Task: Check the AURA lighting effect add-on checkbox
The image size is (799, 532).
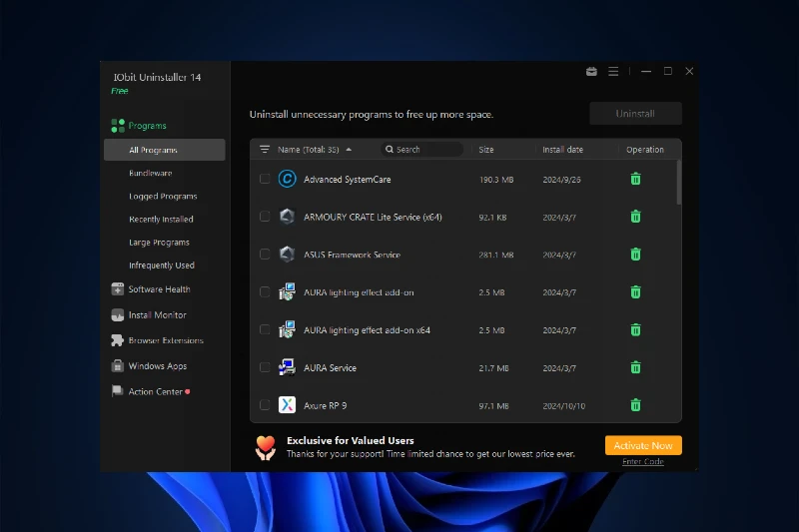Action: point(265,291)
